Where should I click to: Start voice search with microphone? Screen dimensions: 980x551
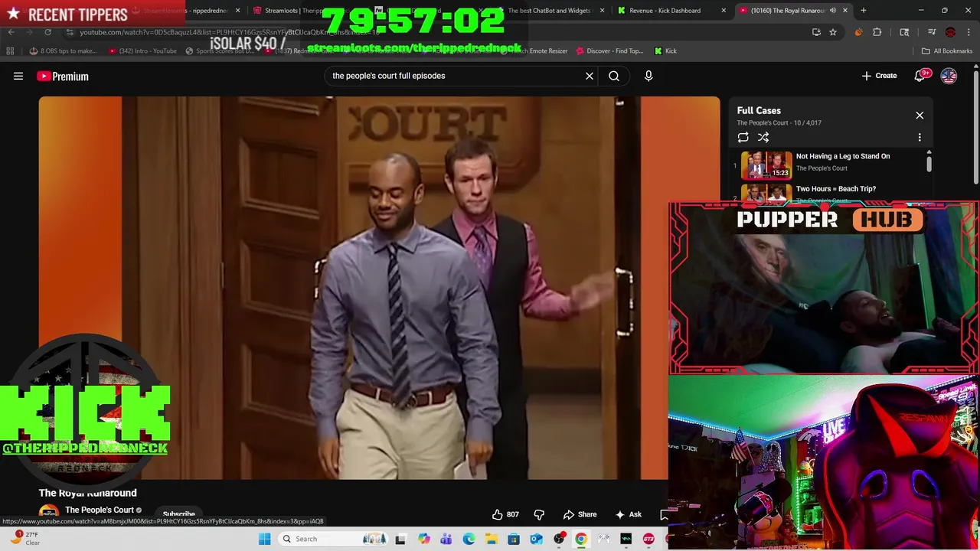648,76
